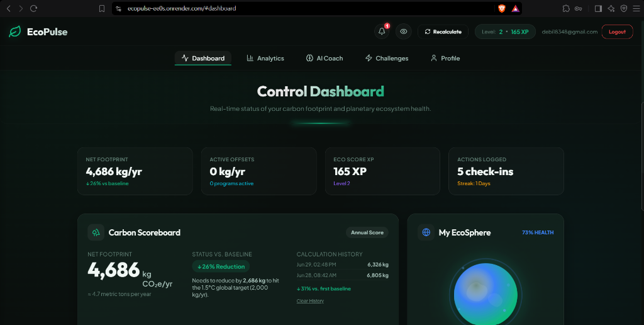The image size is (644, 325).
Task: Click the Logout button
Action: click(x=617, y=31)
